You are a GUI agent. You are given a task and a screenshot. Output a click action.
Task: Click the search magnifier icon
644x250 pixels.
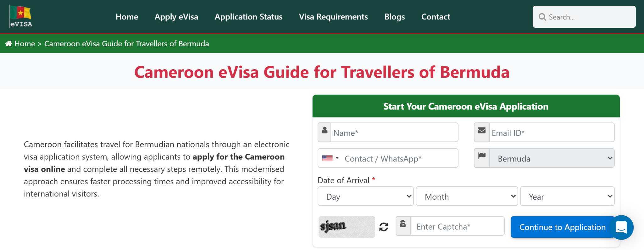click(542, 17)
